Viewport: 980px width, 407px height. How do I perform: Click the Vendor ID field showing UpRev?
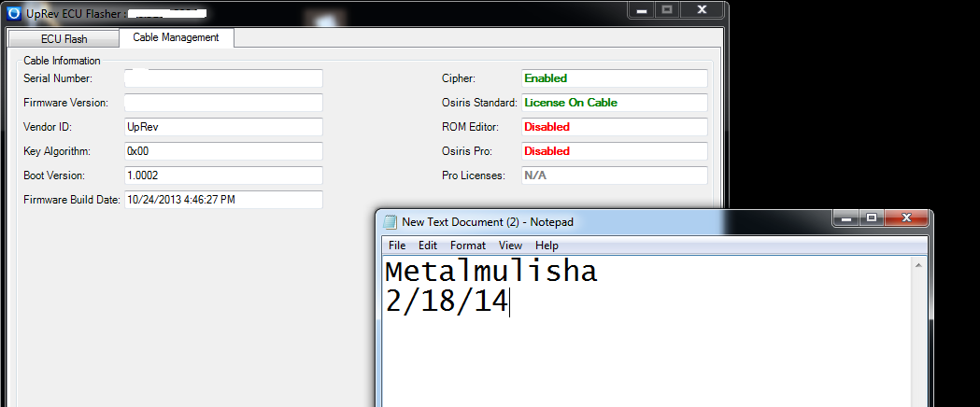[222, 127]
